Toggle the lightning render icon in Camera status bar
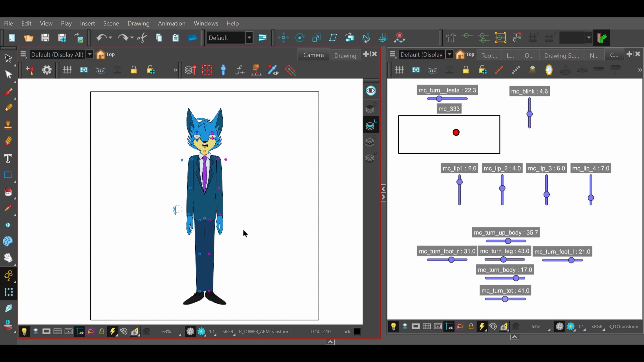644x362 pixels. point(113,331)
